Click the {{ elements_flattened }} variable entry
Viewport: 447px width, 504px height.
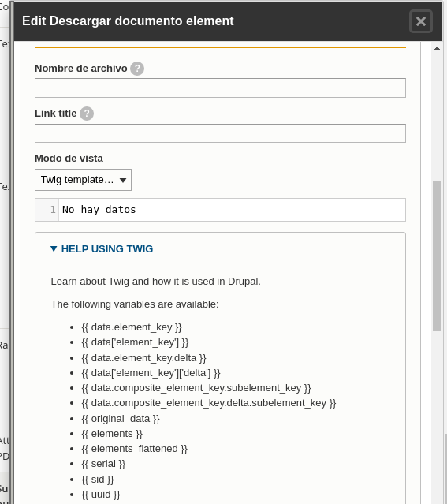(134, 449)
